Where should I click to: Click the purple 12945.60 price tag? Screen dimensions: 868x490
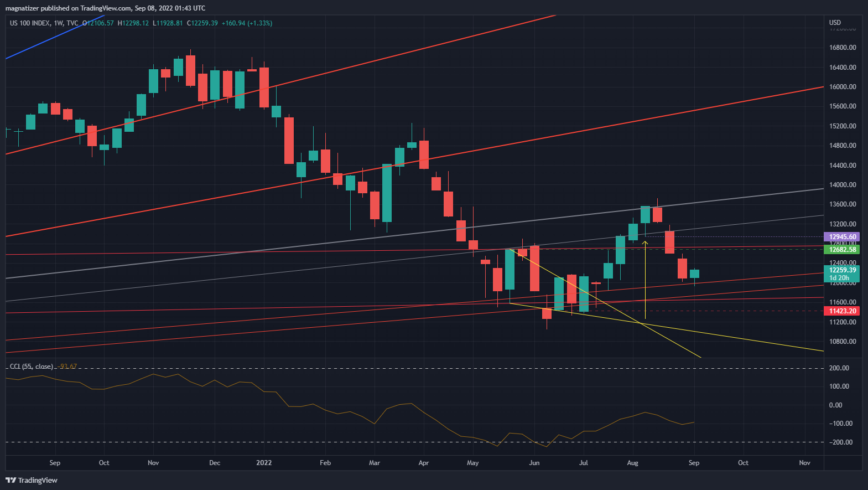pyautogui.click(x=843, y=237)
